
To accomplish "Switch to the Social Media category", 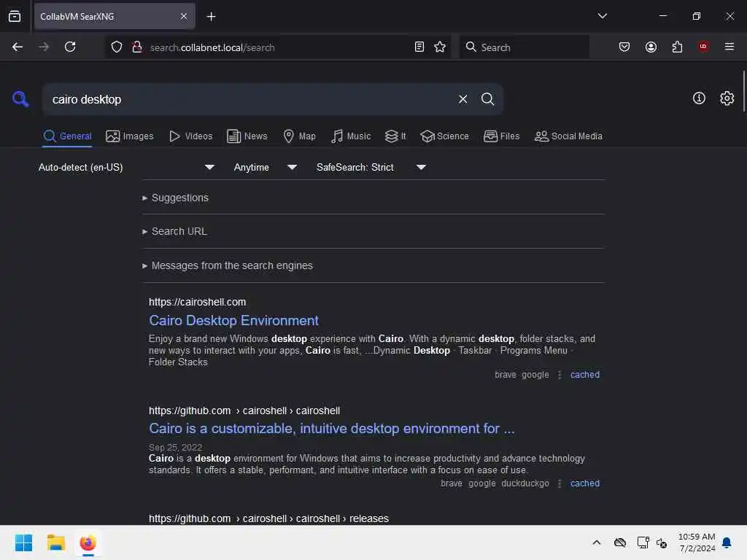I will [568, 136].
